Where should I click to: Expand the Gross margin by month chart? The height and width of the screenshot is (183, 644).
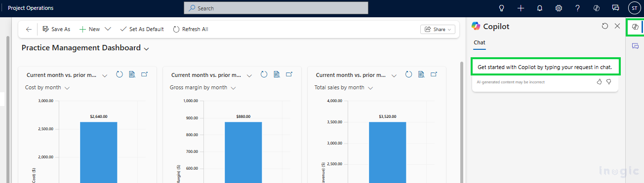coord(289,74)
